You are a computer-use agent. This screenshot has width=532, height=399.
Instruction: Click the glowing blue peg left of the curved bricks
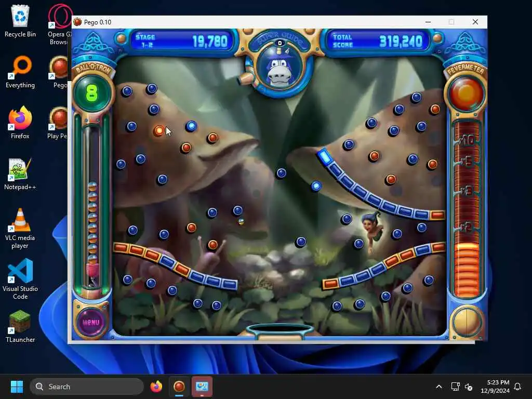tap(316, 186)
